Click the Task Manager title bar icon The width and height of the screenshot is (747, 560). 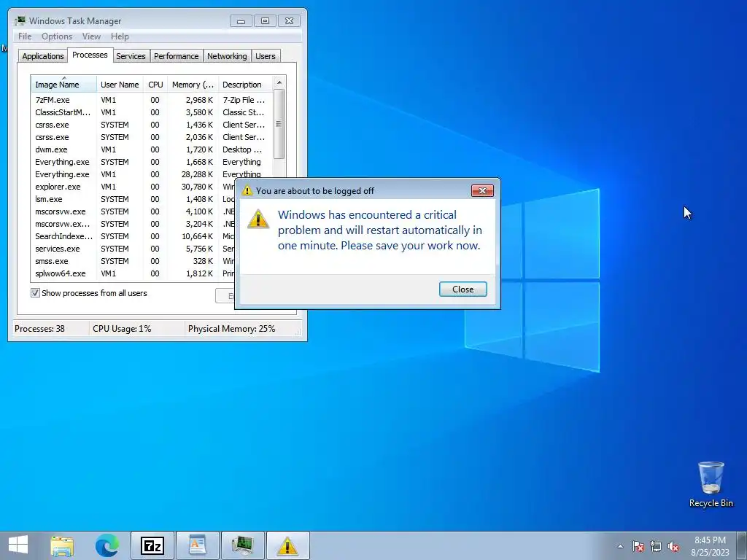pyautogui.click(x=20, y=21)
